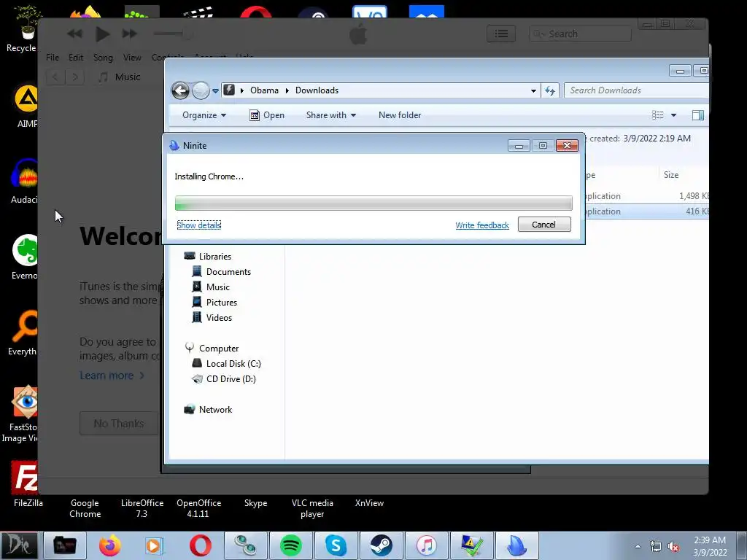Select Libraries in the navigation tree

pos(208,256)
